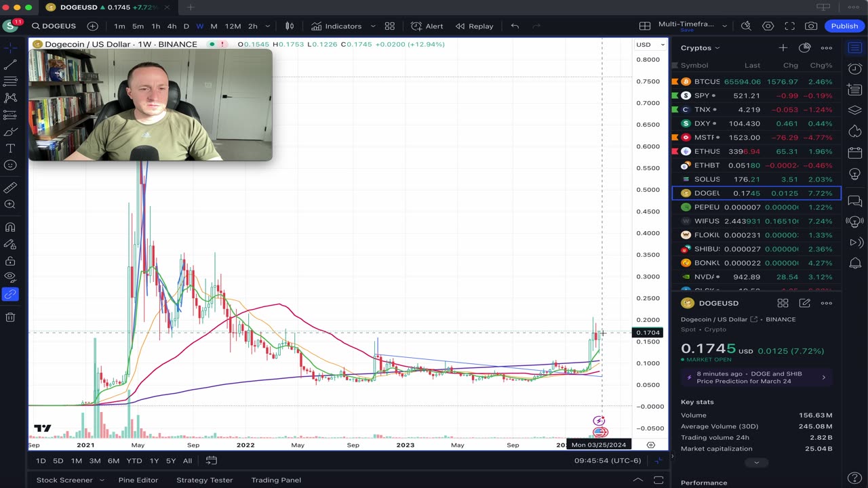The height and width of the screenshot is (488, 868).
Task: Open notifications bell in right sidebar
Action: [855, 263]
